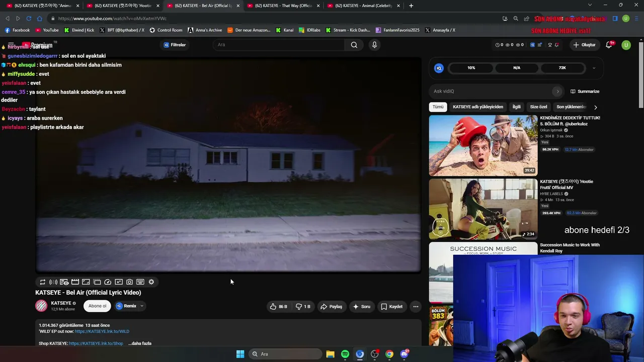This screenshot has width=644, height=362.
Task: Open the KATSEYE.lnk.to/WILD link
Action: [x=102, y=331]
